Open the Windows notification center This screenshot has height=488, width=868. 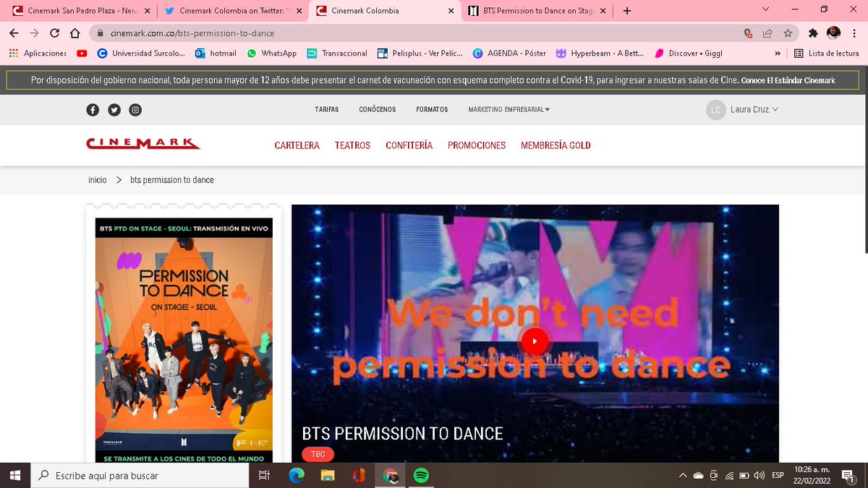[847, 475]
